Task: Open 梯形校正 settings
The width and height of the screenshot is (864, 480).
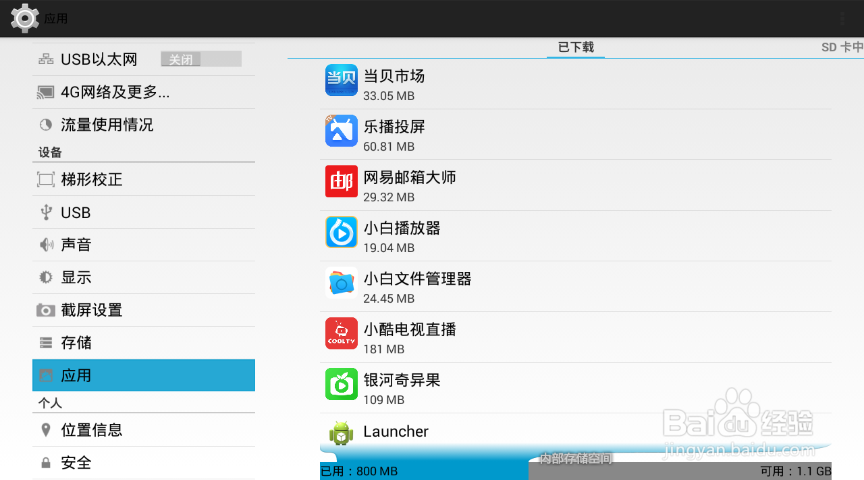Action: (x=144, y=180)
